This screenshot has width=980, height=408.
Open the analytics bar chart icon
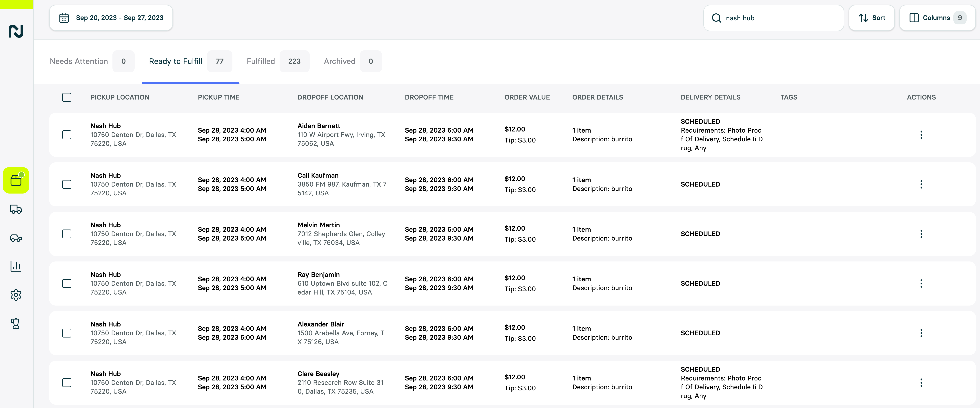[x=16, y=266]
